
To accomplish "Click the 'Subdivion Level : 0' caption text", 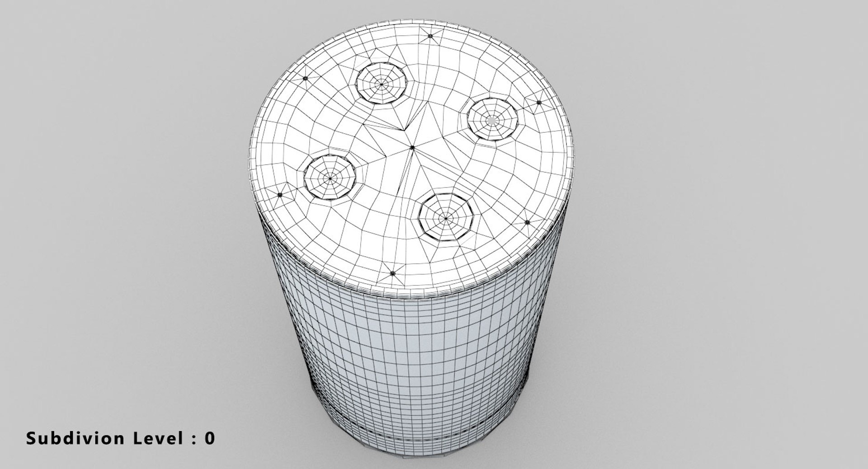I will (120, 438).
